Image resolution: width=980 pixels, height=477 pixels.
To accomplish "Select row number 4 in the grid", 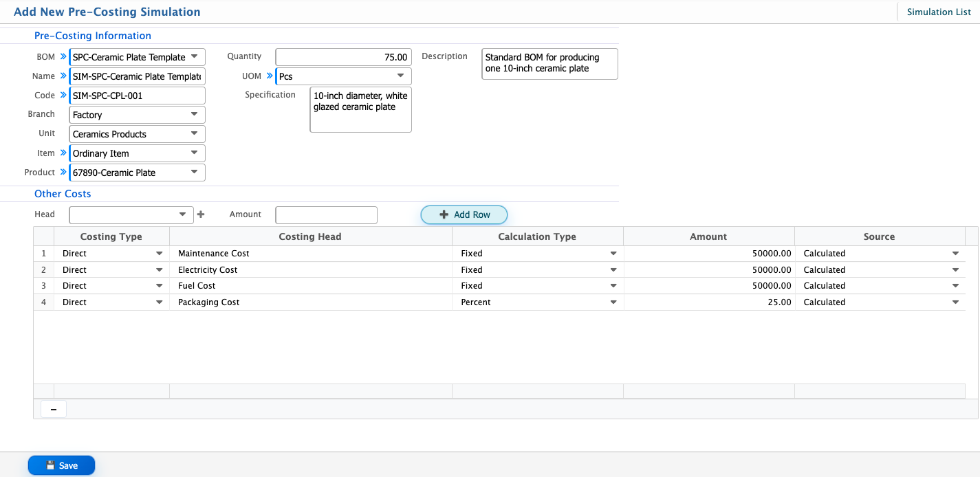I will click(x=44, y=302).
